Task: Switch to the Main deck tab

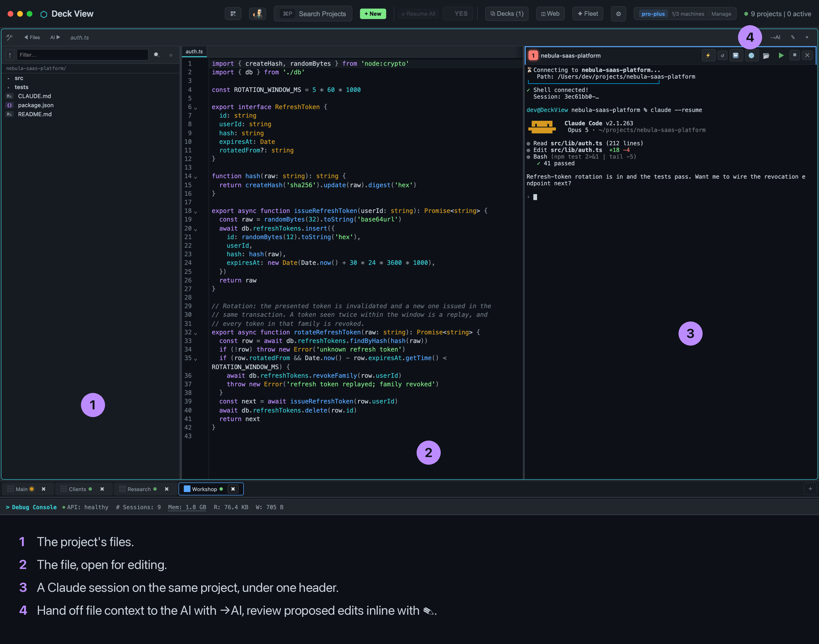Action: click(21, 489)
